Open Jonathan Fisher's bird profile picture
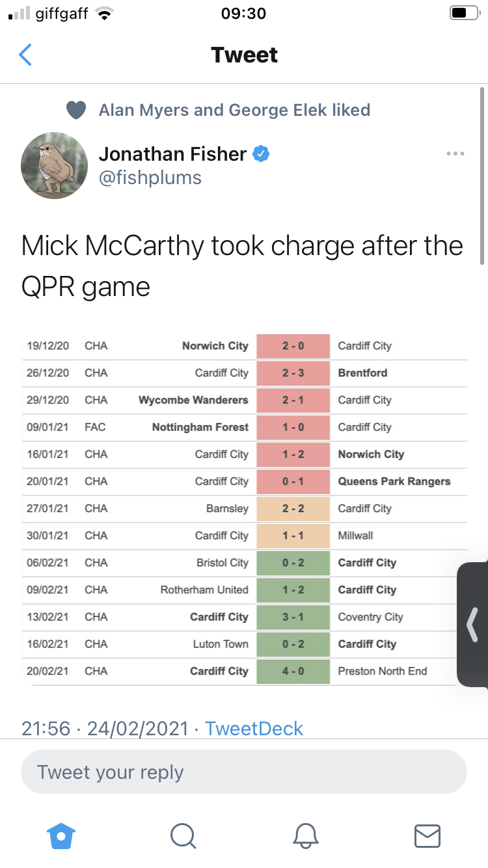 click(54, 166)
